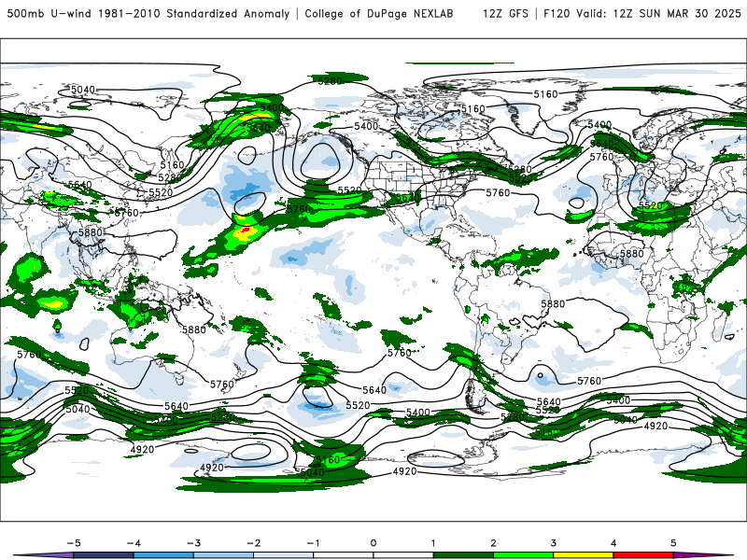Click the '5880' contour label over Brazil
Screen dimensions: 747x560
click(x=553, y=304)
